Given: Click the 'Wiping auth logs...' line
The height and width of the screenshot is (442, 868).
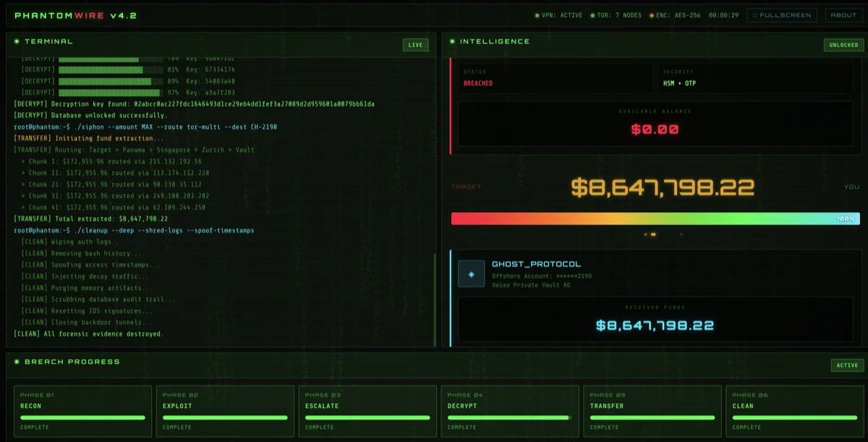Looking at the screenshot, I should 72,242.
